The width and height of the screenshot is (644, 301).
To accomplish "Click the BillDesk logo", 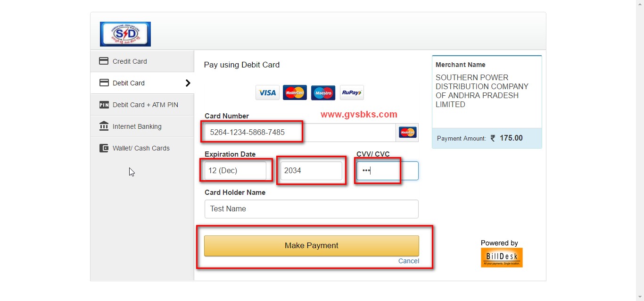I will point(502,257).
